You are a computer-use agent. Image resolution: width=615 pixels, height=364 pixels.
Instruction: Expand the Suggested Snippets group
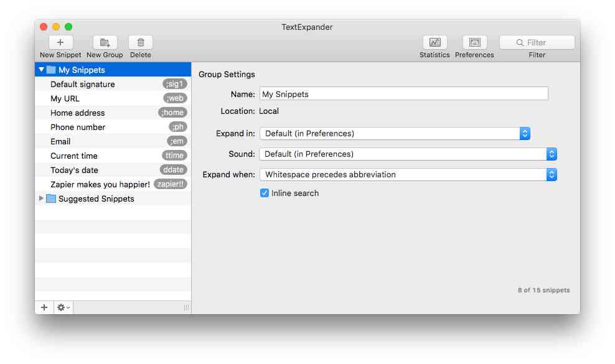[x=40, y=198]
